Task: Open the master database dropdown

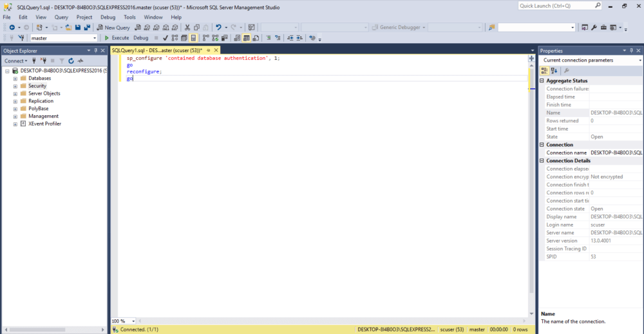Action: [x=94, y=38]
